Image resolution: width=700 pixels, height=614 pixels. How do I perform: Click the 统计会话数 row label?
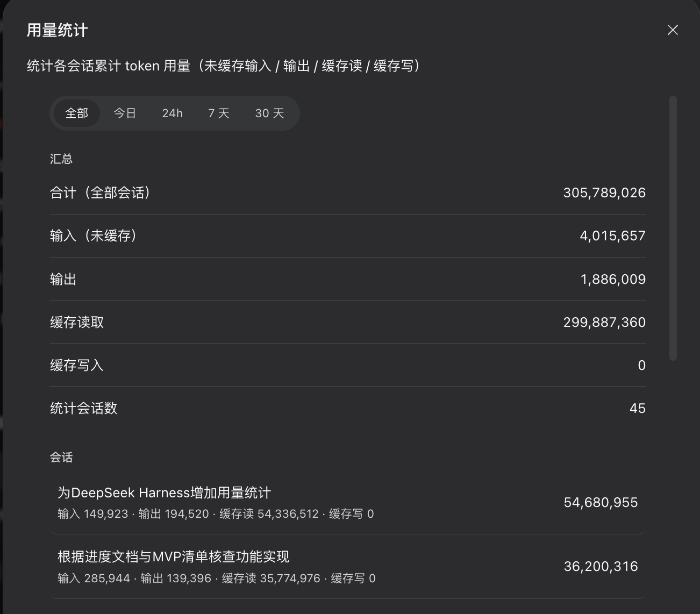point(83,409)
